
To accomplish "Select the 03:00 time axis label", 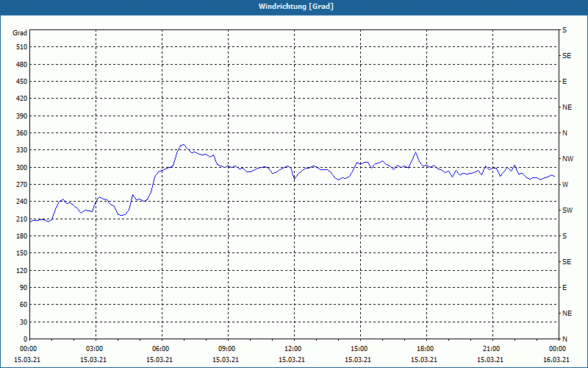I will point(95,348).
